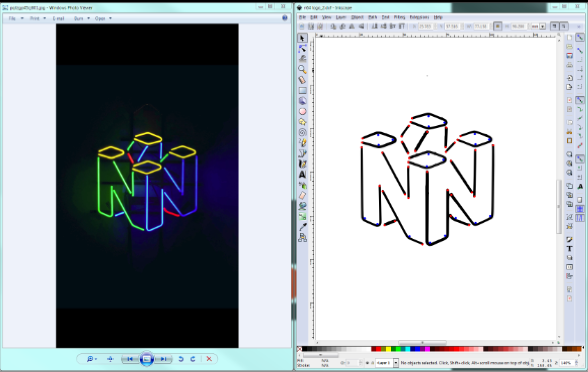The height and width of the screenshot is (372, 588).
Task: Open Photo Viewer help icon
Action: pyautogui.click(x=285, y=18)
